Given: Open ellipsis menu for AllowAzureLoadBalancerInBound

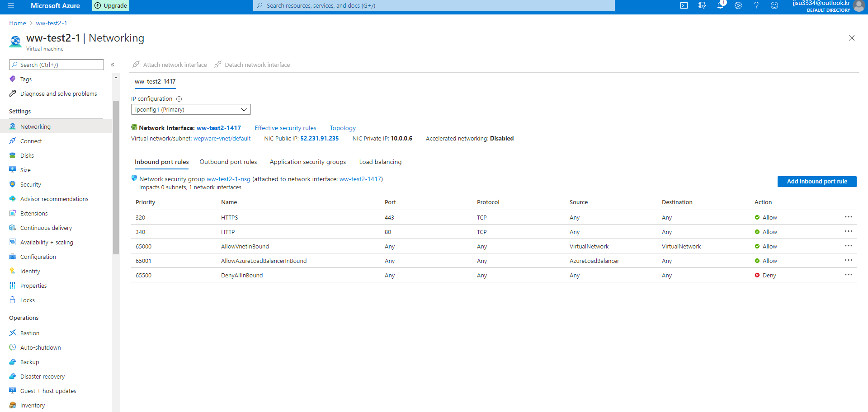Looking at the screenshot, I should (849, 260).
